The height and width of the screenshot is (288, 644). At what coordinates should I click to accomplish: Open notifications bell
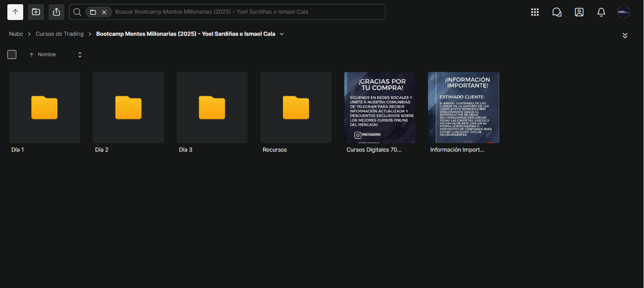[601, 12]
